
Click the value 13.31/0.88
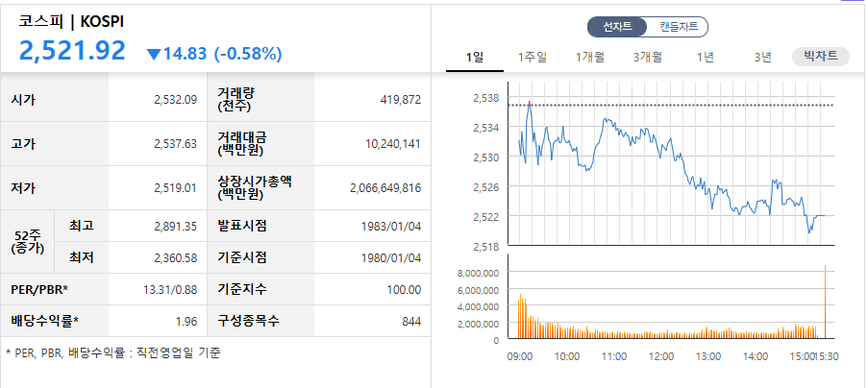(x=170, y=290)
